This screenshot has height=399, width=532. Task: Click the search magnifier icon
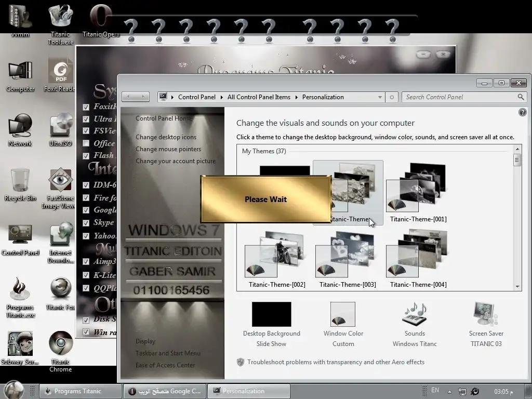tap(521, 97)
